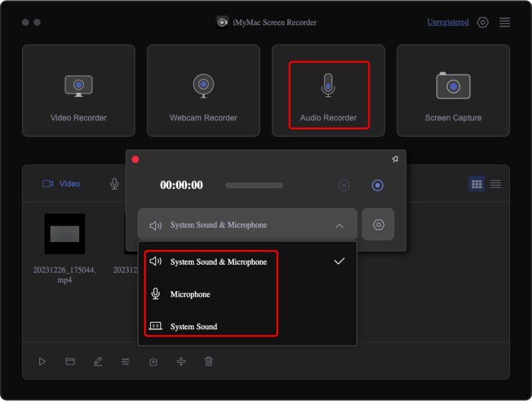Close the audio recorder panel red dot
Viewport: 532px width, 401px height.
[136, 160]
